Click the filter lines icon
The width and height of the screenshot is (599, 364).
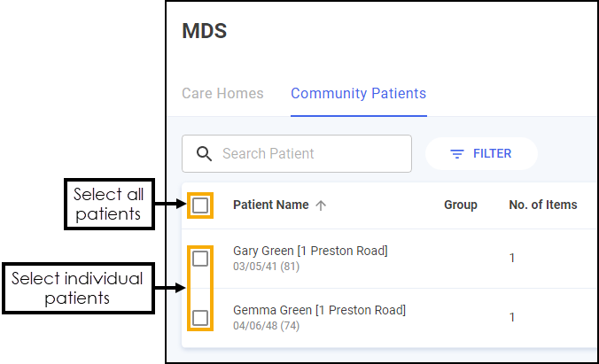(x=457, y=154)
